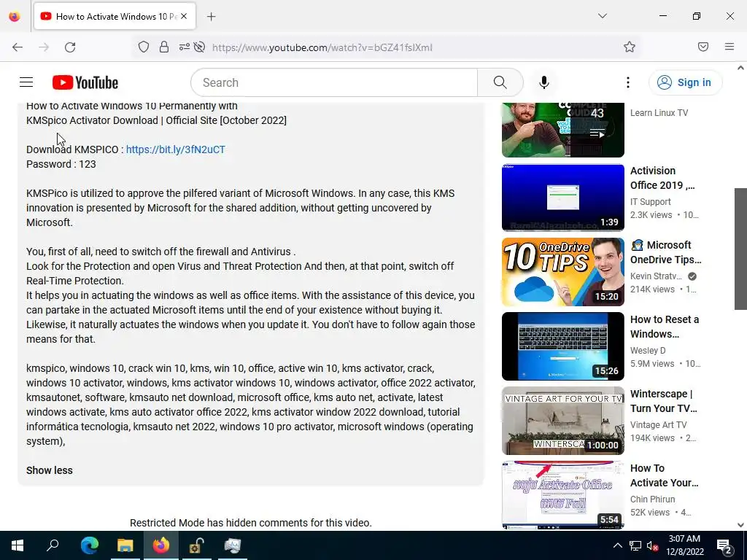This screenshot has height=560, width=747.
Task: Bookmark this page with star icon
Action: pos(630,47)
